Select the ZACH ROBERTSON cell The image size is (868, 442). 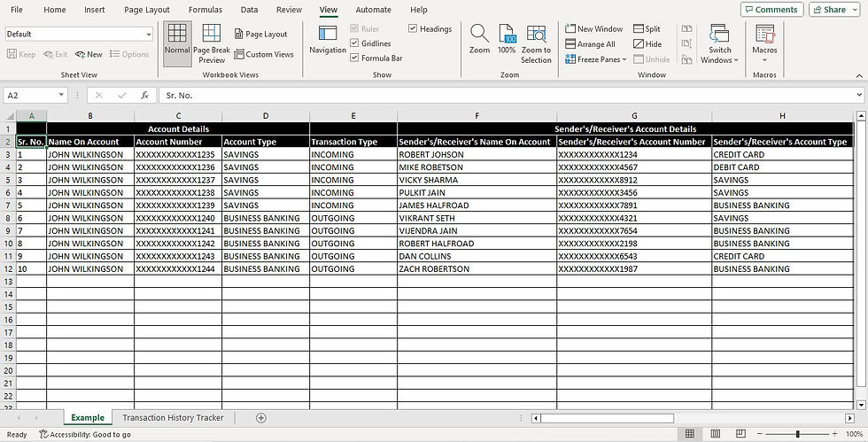(477, 268)
